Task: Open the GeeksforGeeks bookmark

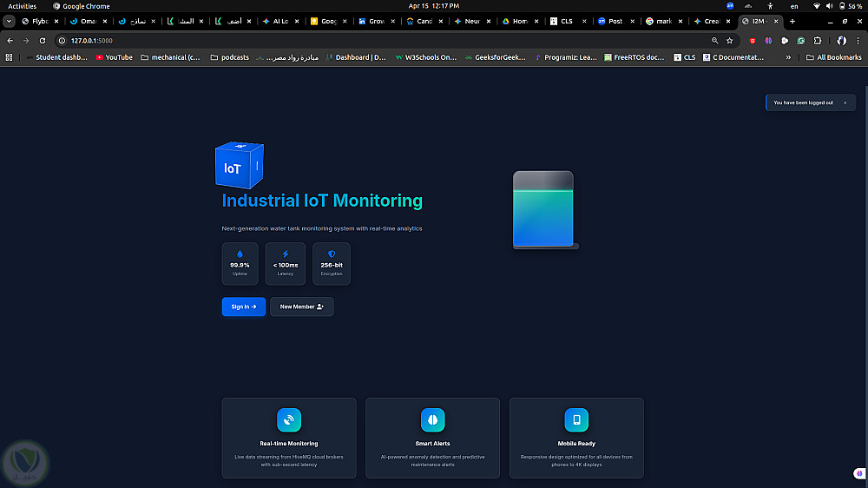Action: [496, 57]
